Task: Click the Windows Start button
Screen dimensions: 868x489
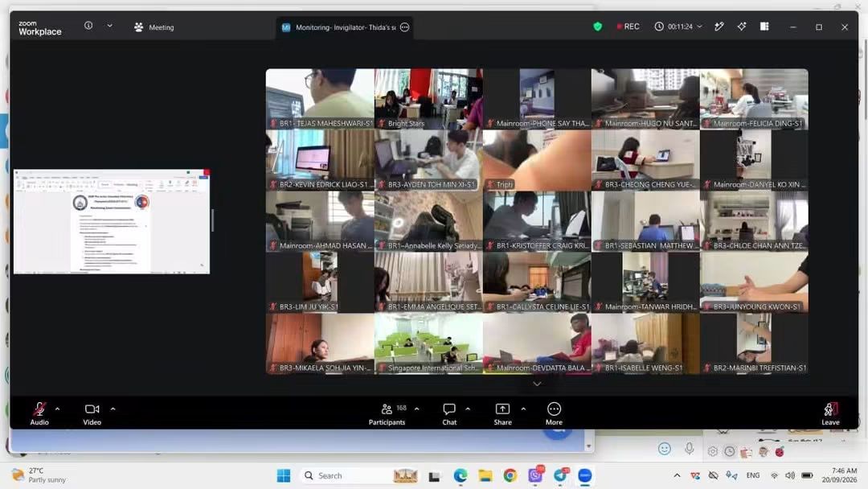Action: 284,475
